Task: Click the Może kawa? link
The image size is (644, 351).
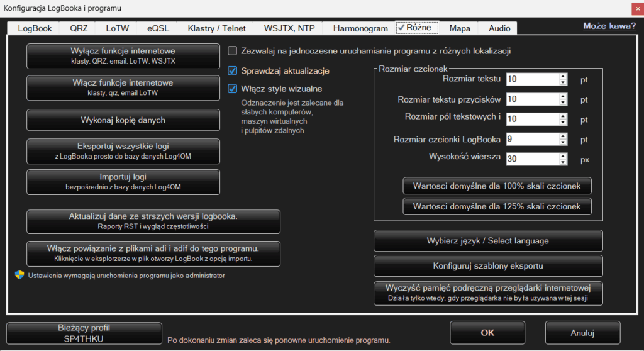Action: [x=609, y=26]
